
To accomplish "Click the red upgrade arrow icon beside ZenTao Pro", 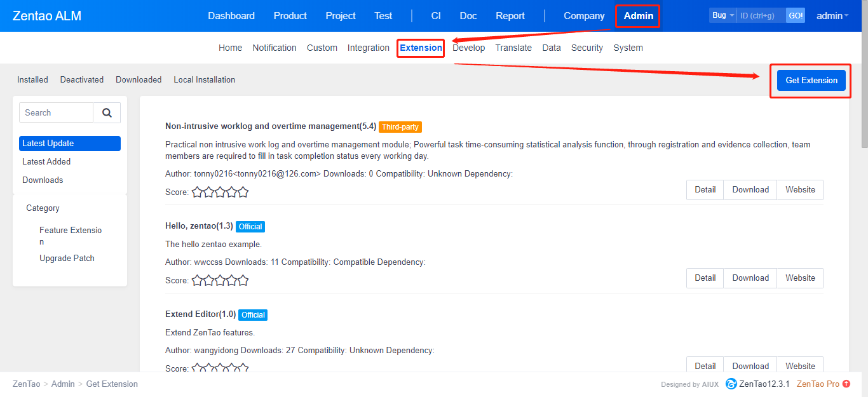I will (846, 384).
